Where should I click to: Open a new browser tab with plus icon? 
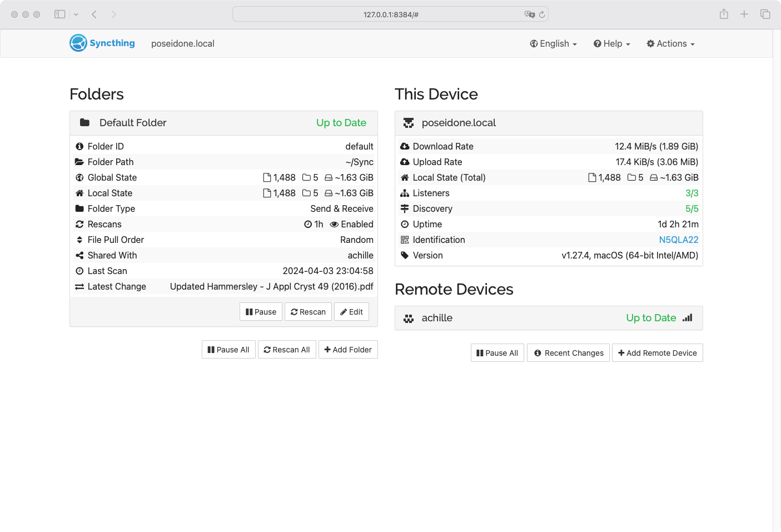pos(744,14)
